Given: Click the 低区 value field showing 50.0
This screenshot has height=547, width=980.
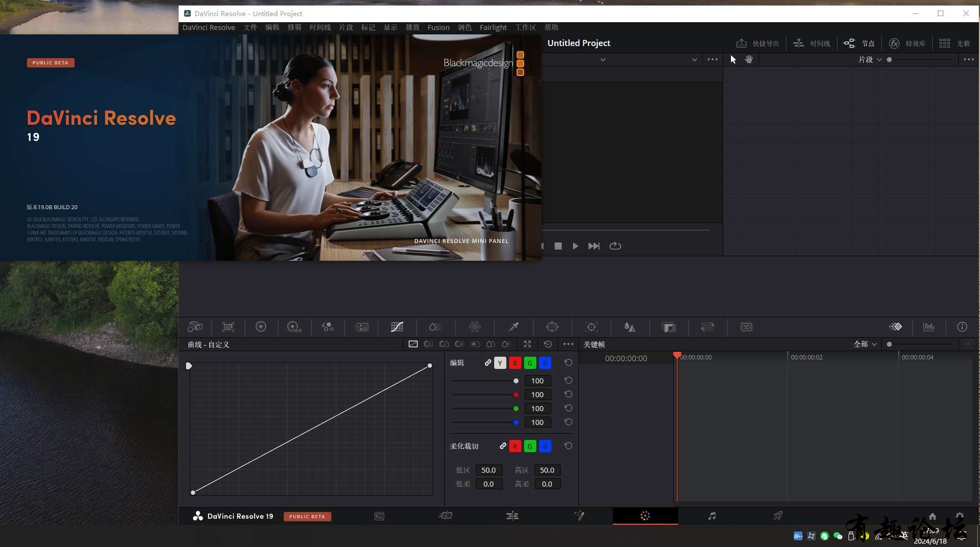Looking at the screenshot, I should tap(489, 470).
